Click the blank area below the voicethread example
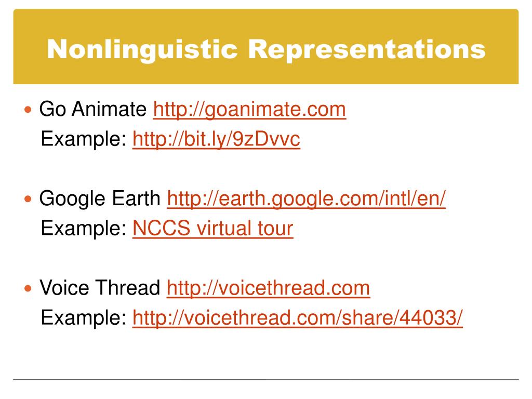This screenshot has height=399, width=532. coord(266,354)
